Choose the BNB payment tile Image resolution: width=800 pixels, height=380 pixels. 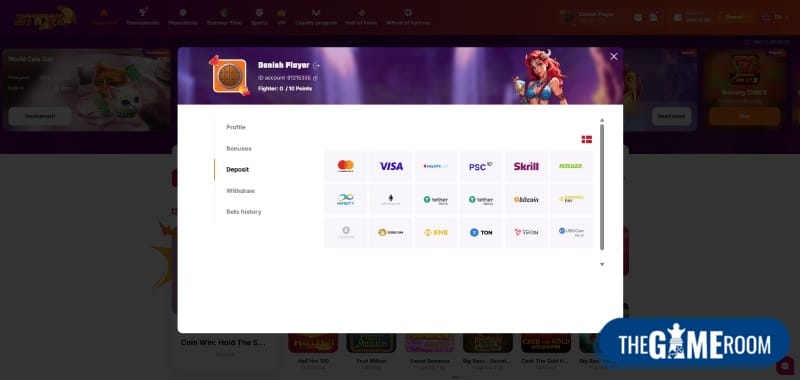436,233
